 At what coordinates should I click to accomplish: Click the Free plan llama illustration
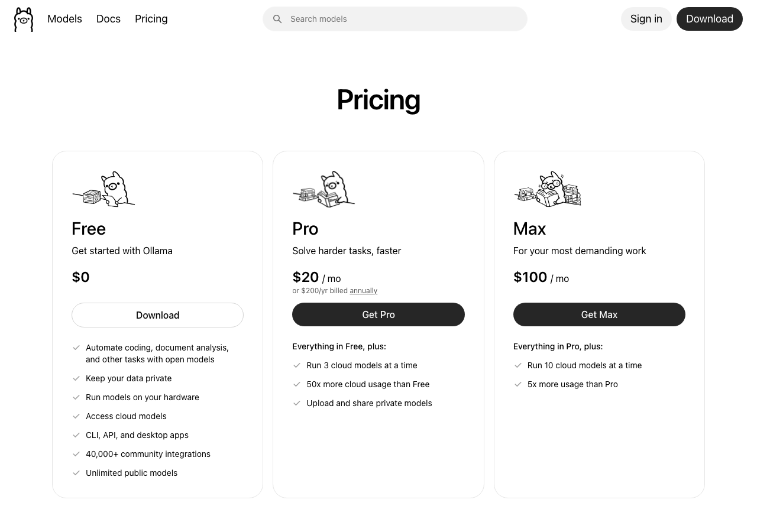104,189
